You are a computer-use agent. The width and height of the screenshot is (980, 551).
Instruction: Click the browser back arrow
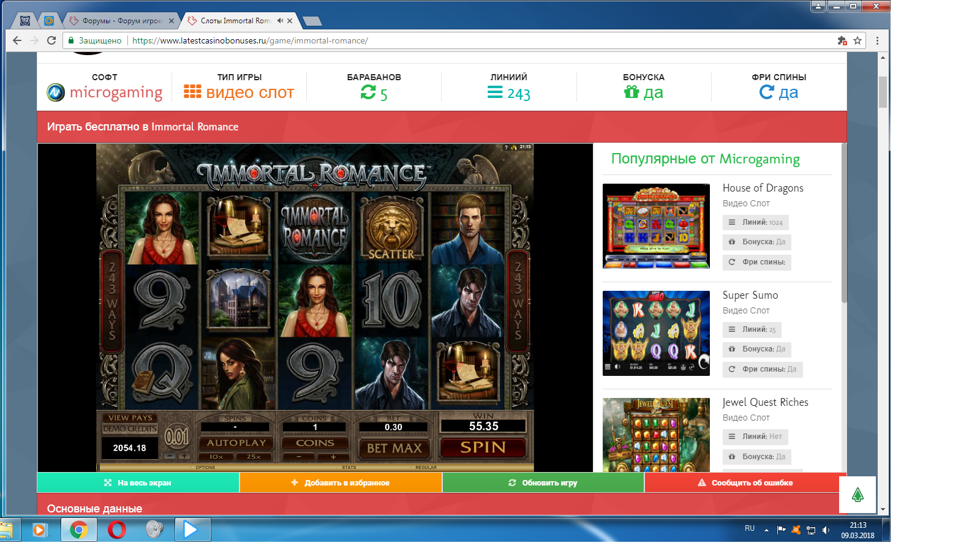pos(17,40)
